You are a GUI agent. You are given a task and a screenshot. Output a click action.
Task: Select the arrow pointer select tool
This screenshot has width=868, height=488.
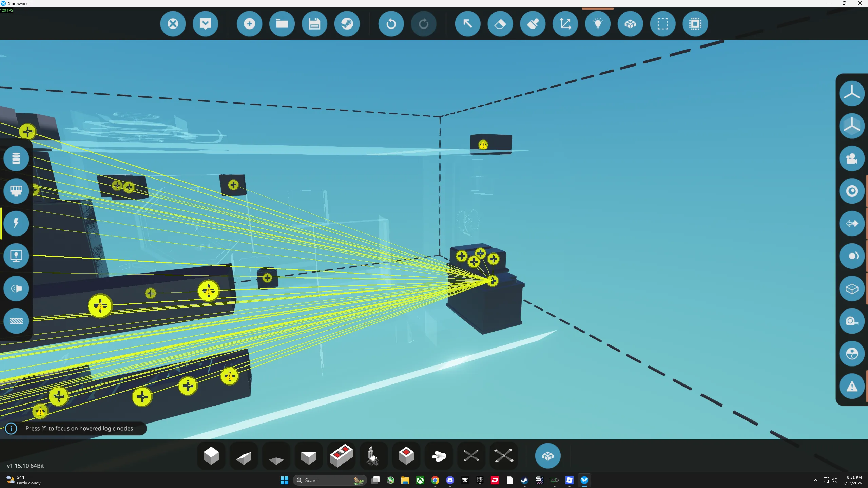coord(467,24)
